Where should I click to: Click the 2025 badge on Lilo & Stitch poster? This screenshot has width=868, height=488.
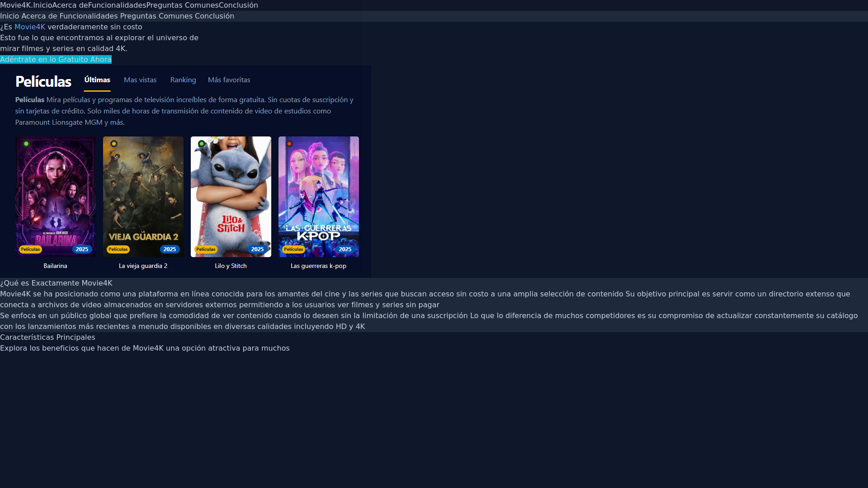coord(258,249)
